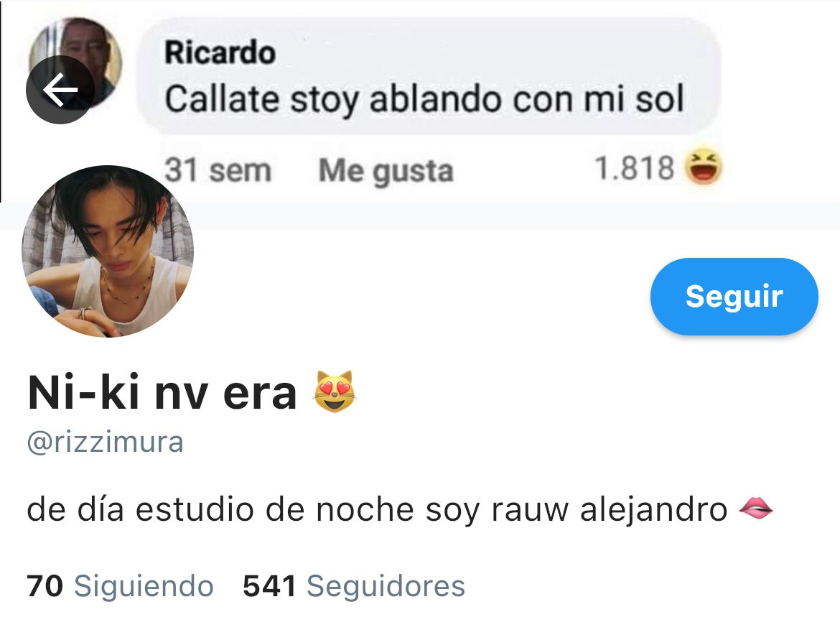Image resolution: width=840 pixels, height=630 pixels.
Task: Open the 1.818 reactions count
Action: coord(634,168)
